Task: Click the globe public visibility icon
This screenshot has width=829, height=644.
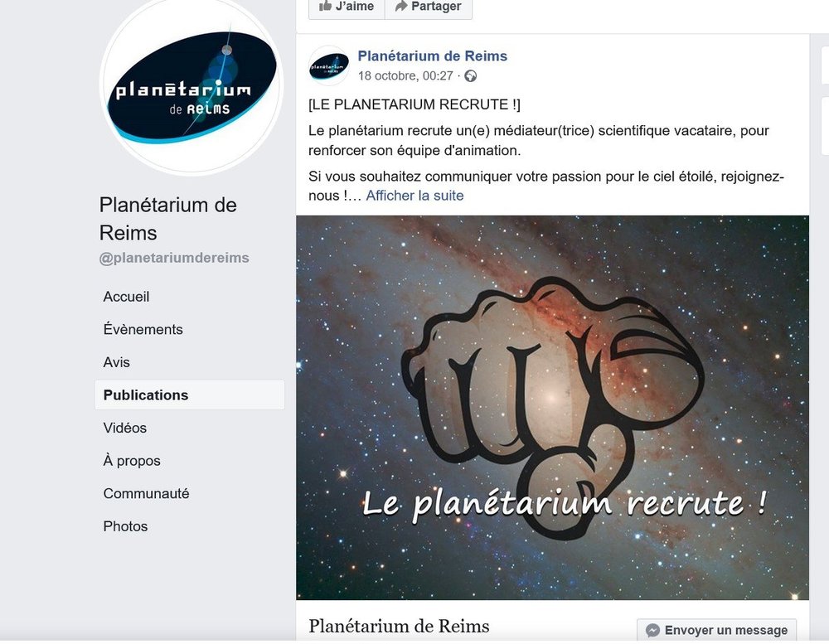Action: tap(471, 76)
